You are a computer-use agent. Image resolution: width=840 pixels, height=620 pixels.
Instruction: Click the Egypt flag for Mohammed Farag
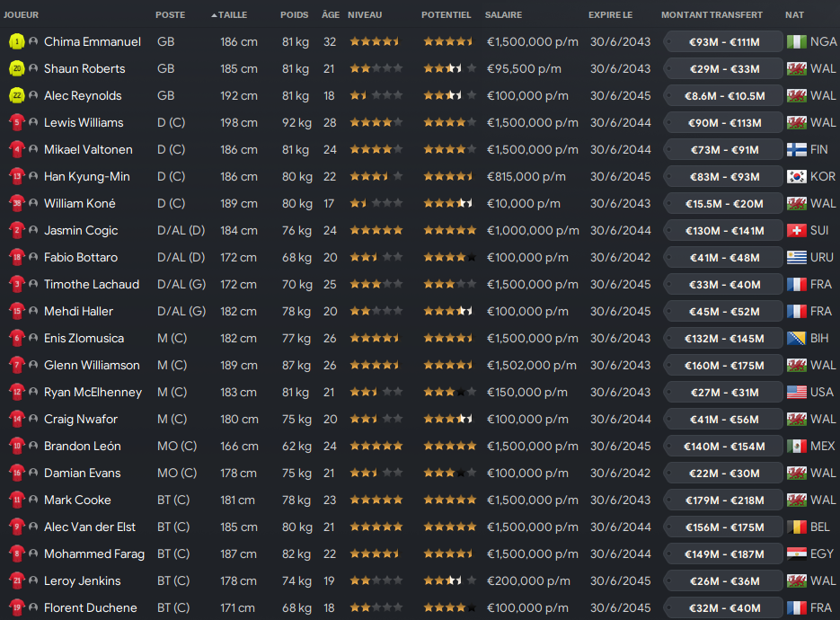pos(797,554)
